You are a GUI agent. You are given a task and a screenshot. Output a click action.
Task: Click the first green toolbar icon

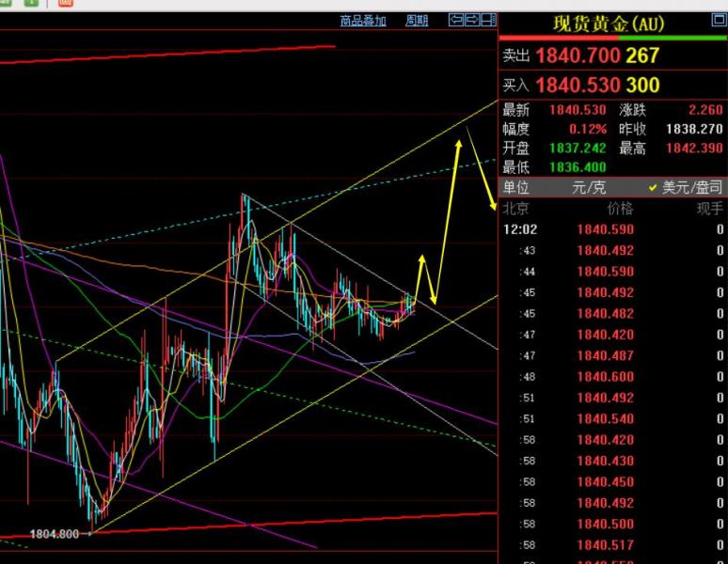[x=5, y=3]
